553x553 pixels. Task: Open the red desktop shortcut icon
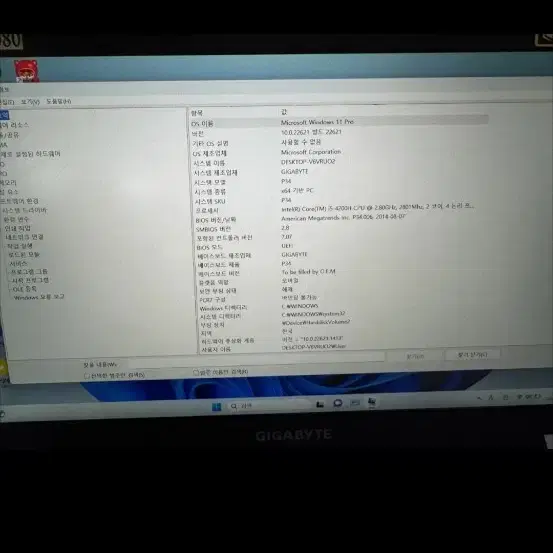coord(26,71)
